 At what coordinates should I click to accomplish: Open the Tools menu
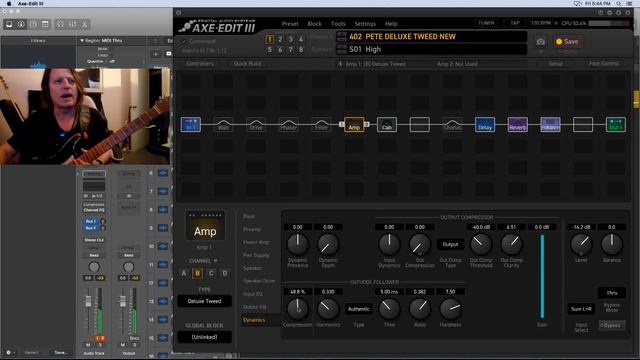[x=338, y=24]
